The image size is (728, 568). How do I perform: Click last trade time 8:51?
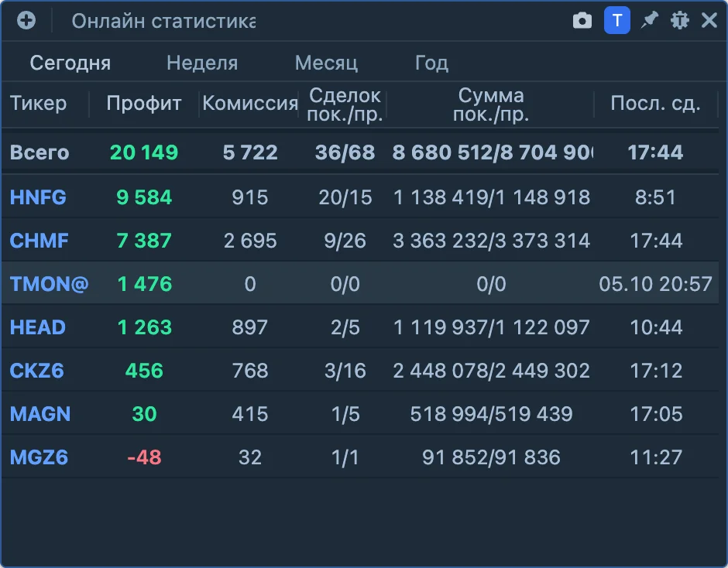tap(655, 197)
